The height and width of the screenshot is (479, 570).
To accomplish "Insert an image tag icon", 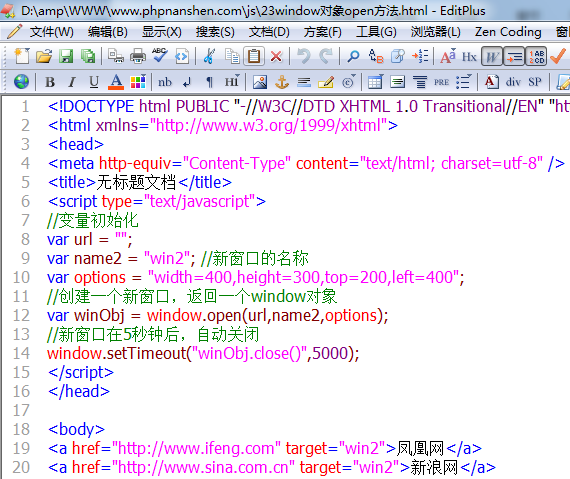I will 260,82.
